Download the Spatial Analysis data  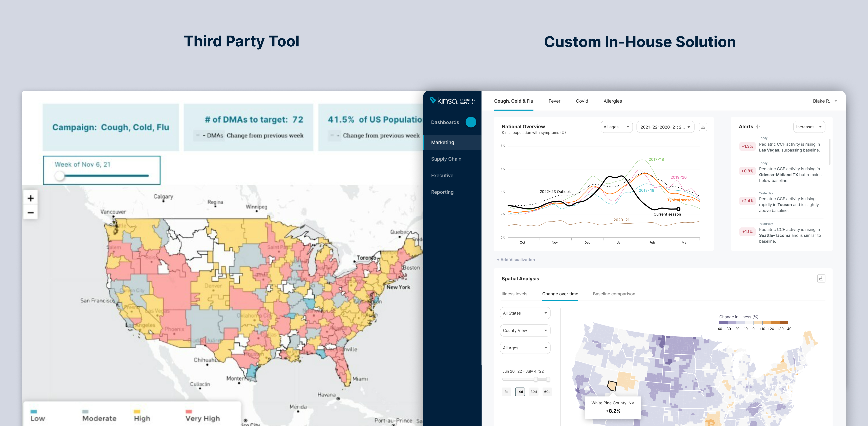[821, 278]
